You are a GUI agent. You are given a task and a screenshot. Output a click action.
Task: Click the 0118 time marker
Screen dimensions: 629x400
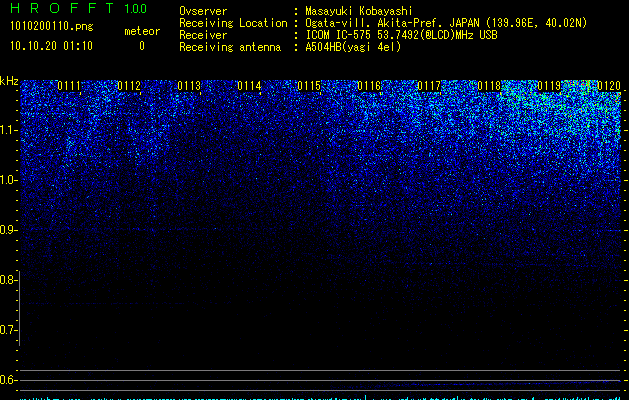pyautogui.click(x=489, y=86)
